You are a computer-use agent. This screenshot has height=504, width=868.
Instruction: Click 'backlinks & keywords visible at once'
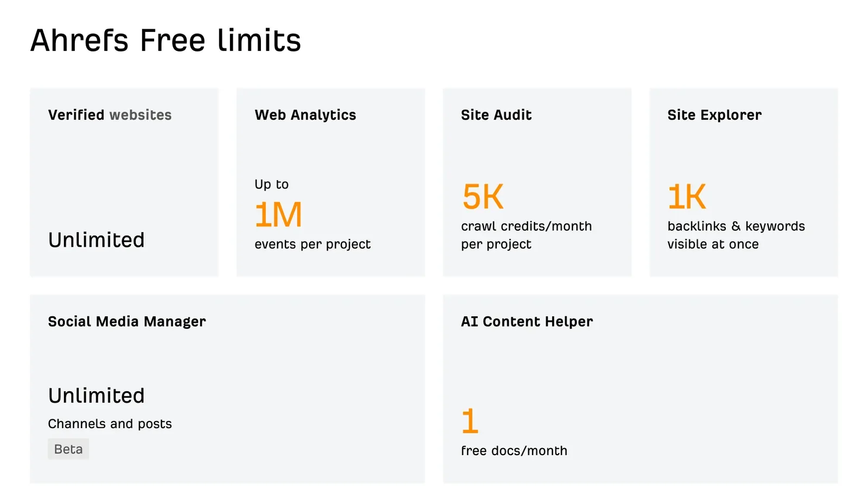(x=736, y=235)
